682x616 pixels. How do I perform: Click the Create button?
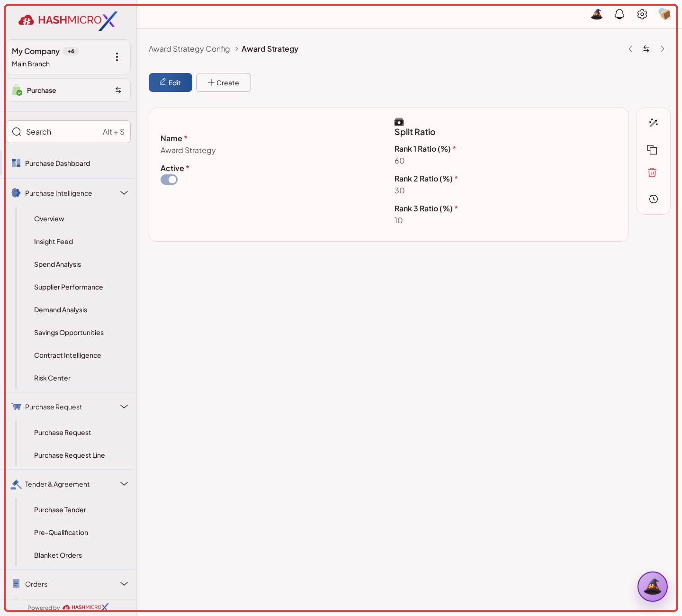[224, 82]
